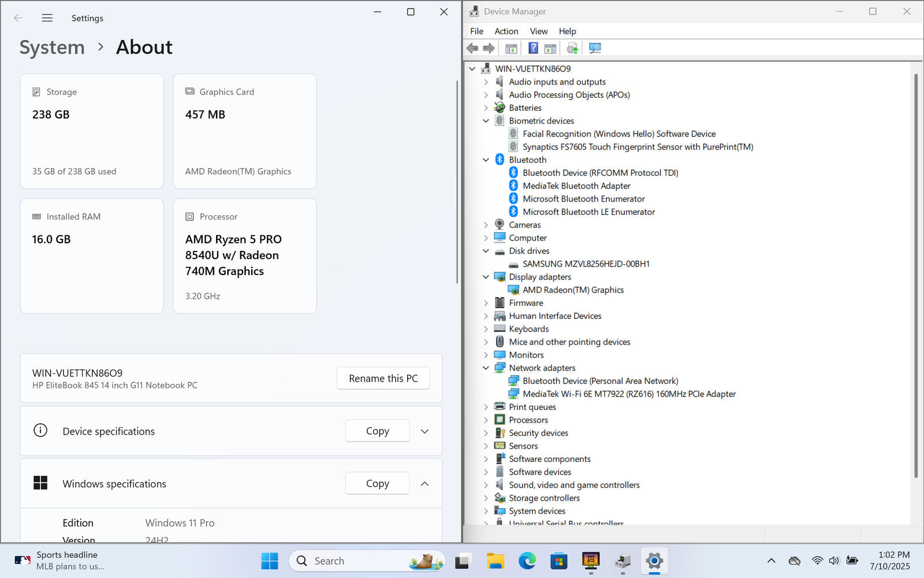Expand the Cameras category
Image resolution: width=924 pixels, height=578 pixels.
point(486,225)
